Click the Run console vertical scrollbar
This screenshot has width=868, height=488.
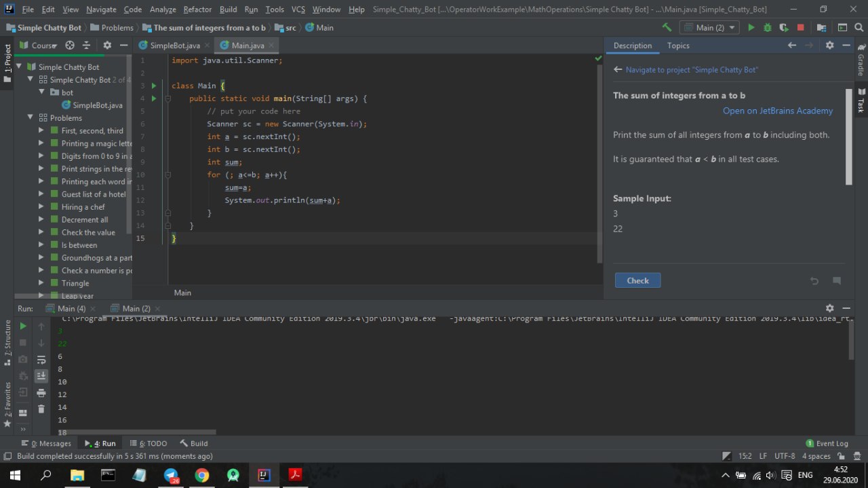pos(851,341)
